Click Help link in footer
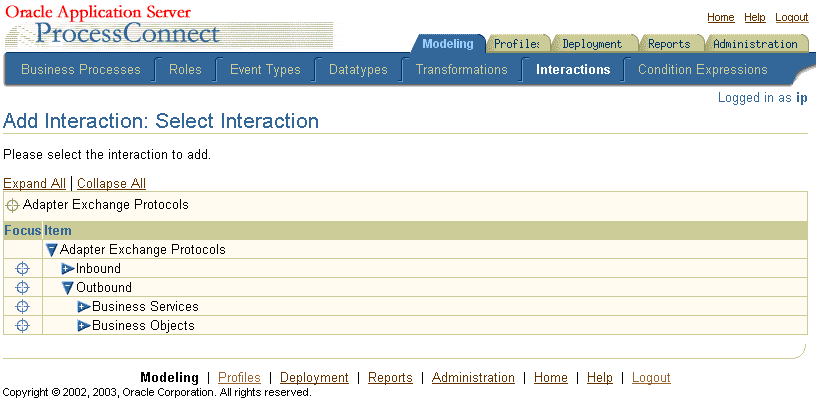This screenshot has width=816, height=402. (x=600, y=378)
